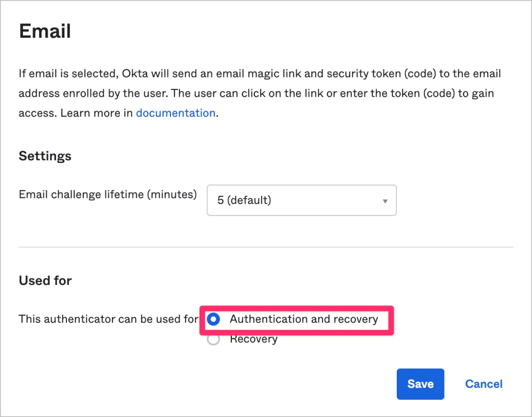Click the Email heading

[45, 31]
